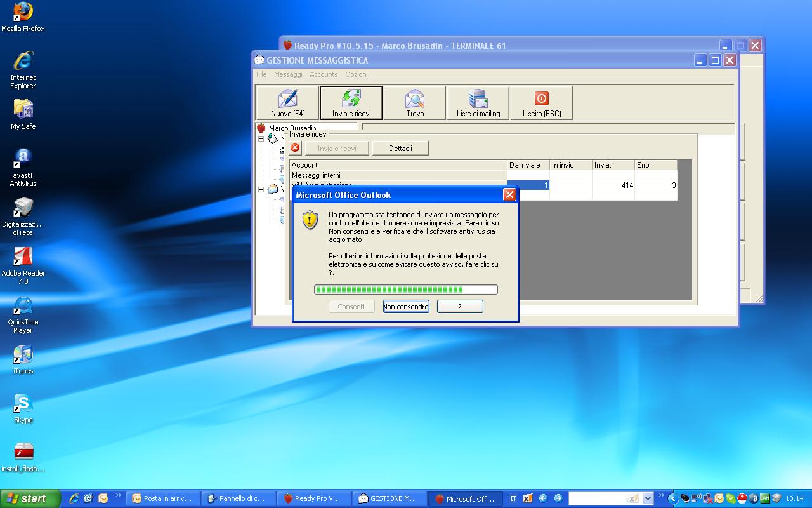This screenshot has width=812, height=508.
Task: Click red cancel icon in Invia e ricevi panel
Action: (296, 148)
